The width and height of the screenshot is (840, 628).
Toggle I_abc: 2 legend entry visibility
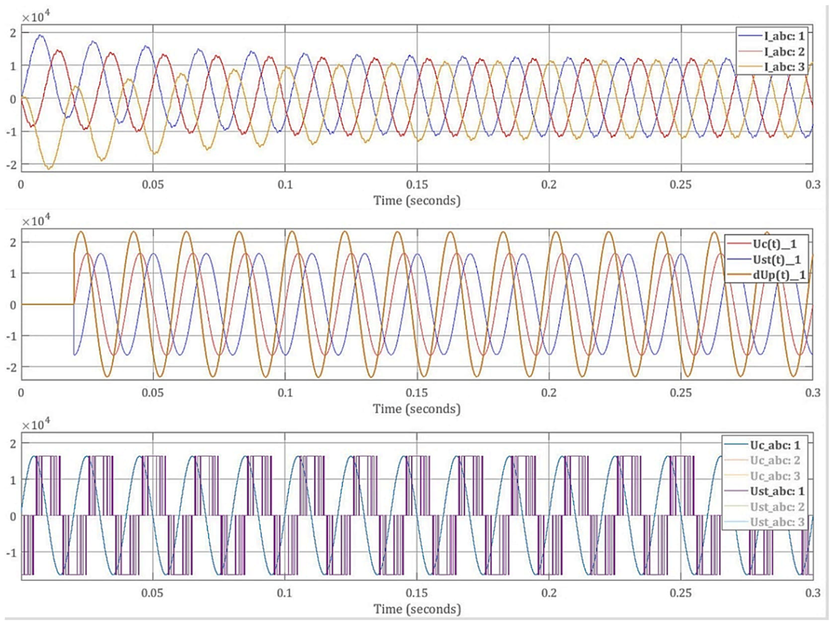(784, 52)
